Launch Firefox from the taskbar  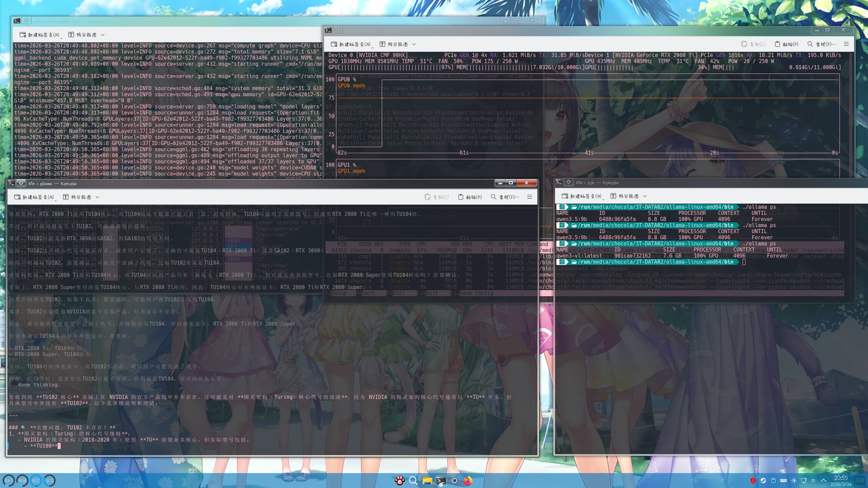click(x=468, y=480)
